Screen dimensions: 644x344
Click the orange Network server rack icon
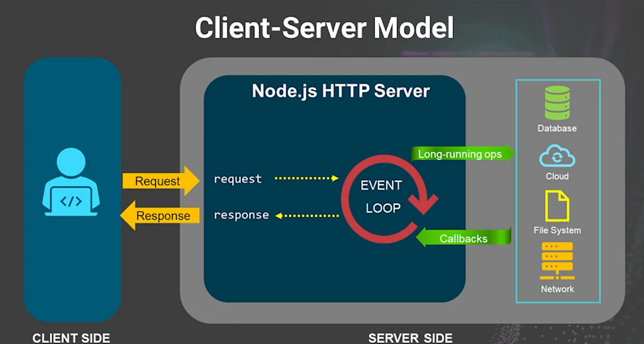point(557,261)
